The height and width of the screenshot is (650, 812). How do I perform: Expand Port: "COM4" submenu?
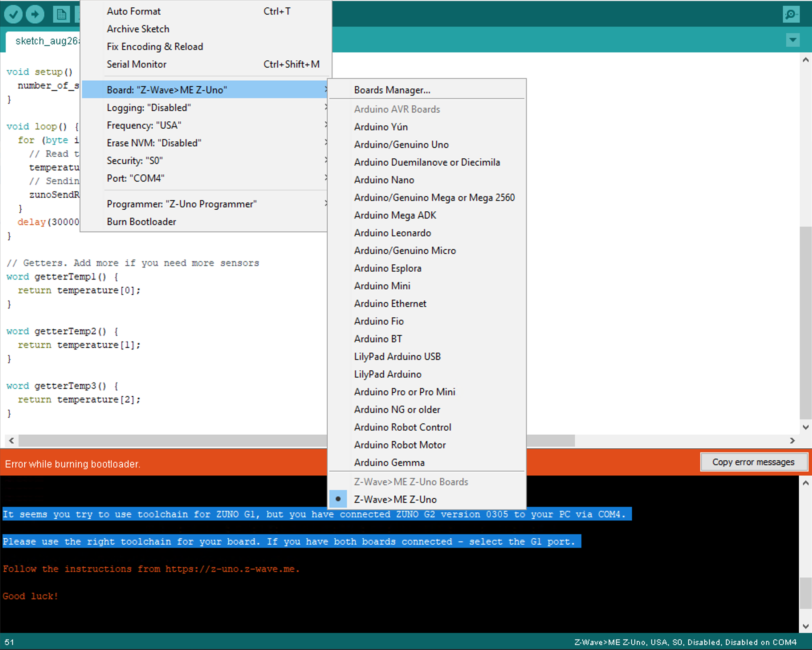pyautogui.click(x=205, y=178)
